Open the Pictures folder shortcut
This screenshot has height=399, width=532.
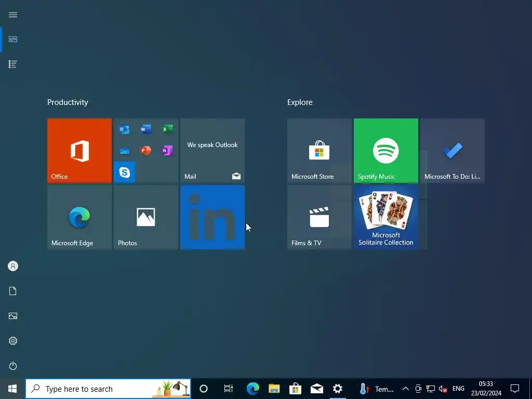coord(13,316)
